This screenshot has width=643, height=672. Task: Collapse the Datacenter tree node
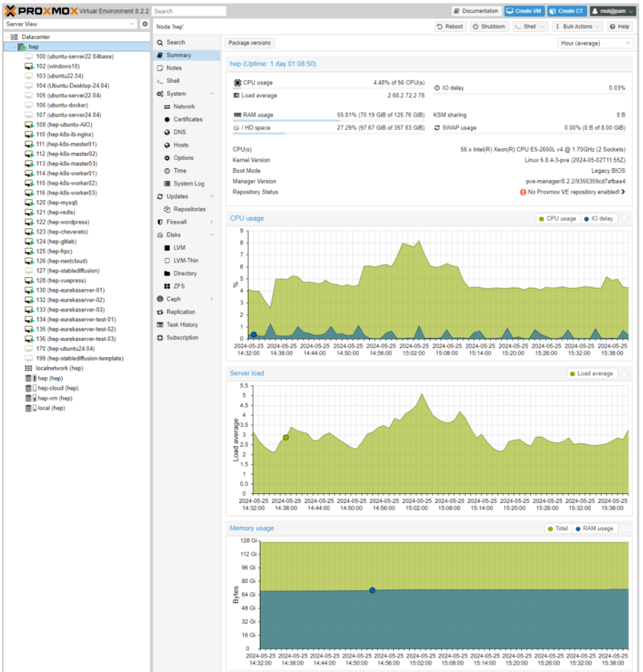click(8, 37)
